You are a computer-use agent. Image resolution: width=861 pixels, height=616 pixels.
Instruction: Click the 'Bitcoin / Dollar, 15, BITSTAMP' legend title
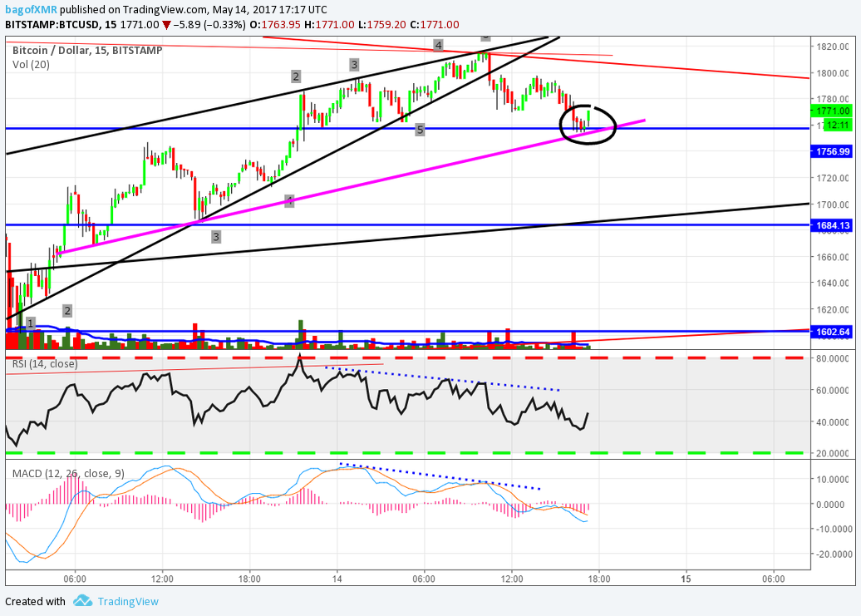[87, 50]
